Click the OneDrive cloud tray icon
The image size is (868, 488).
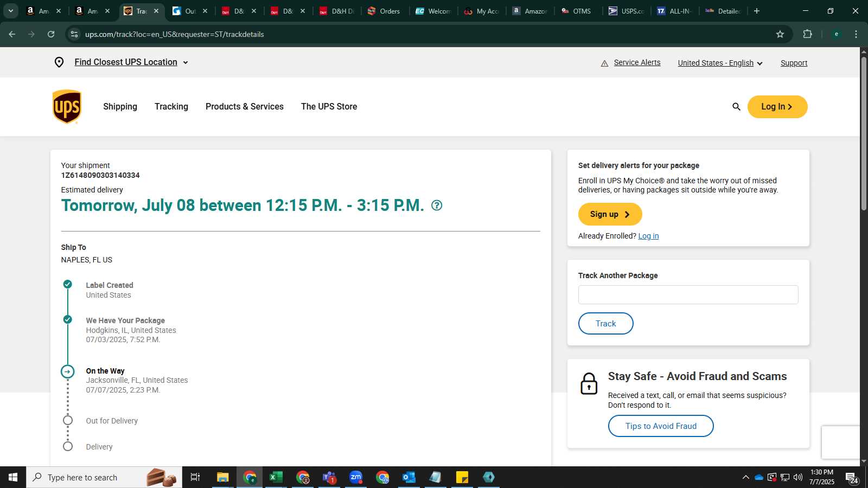[759, 477]
